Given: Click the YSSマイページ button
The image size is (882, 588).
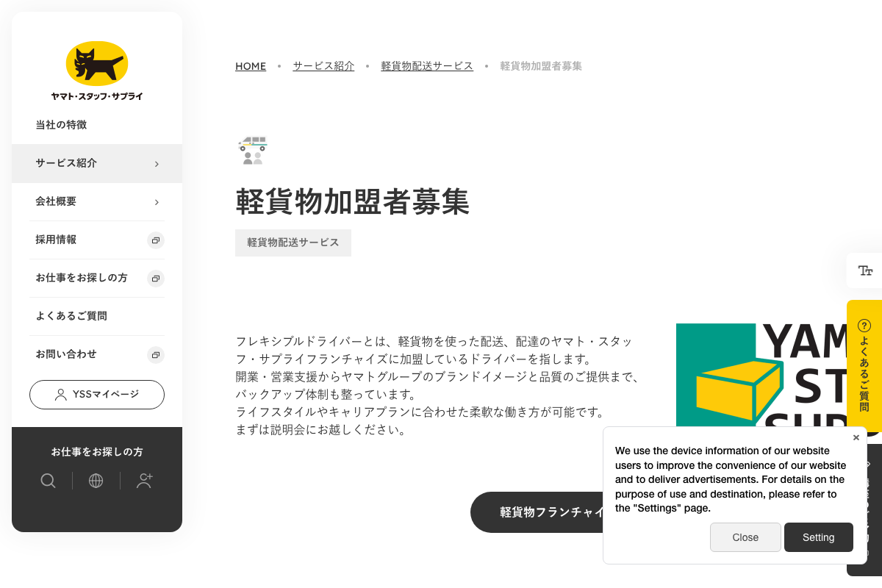Looking at the screenshot, I should pyautogui.click(x=97, y=395).
